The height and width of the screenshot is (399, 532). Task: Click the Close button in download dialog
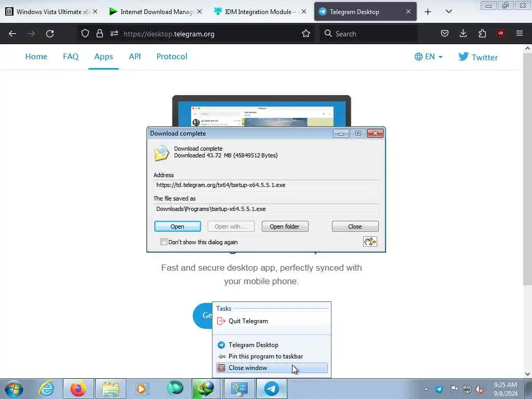(355, 227)
